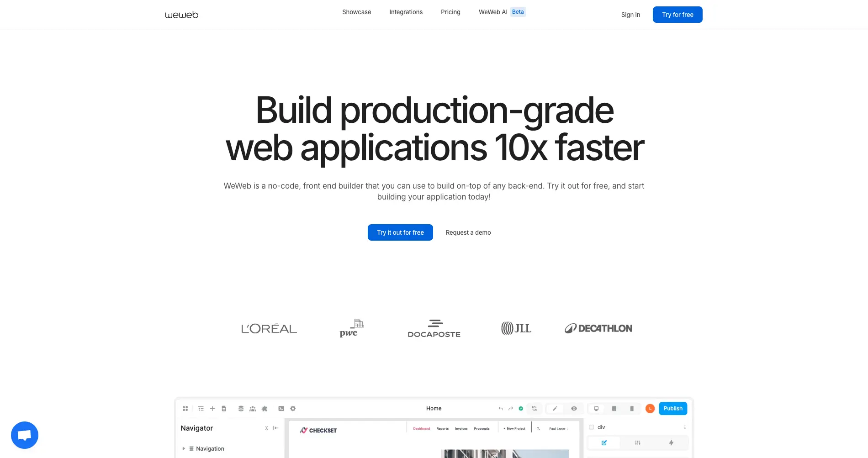Select the mobile breakpoint icon
Screen dimensions: 868x458
point(632,409)
